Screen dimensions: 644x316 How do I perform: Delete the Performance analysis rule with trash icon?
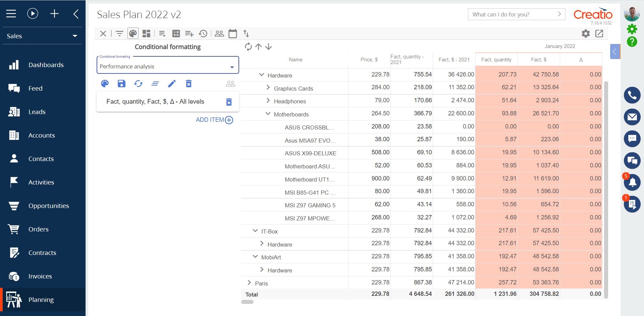coord(189,84)
